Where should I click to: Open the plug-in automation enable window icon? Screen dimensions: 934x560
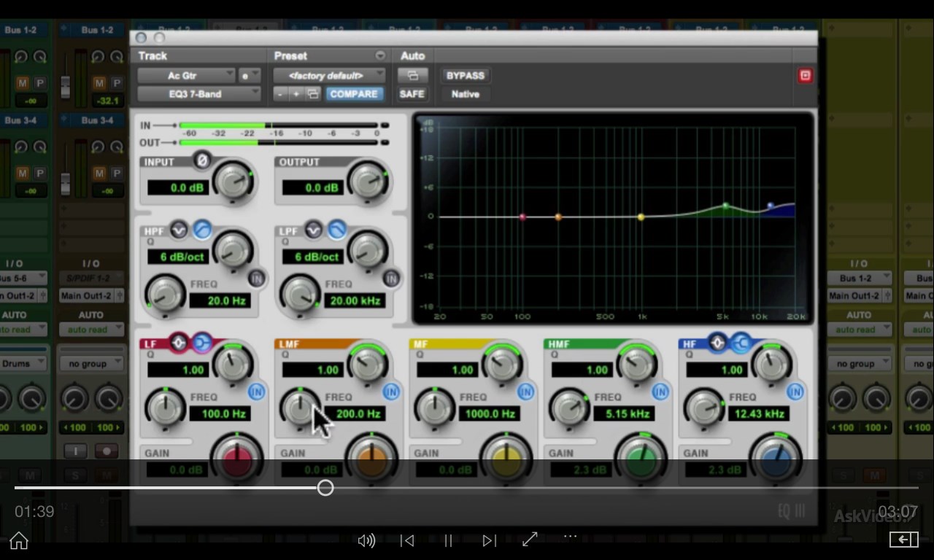pos(412,75)
